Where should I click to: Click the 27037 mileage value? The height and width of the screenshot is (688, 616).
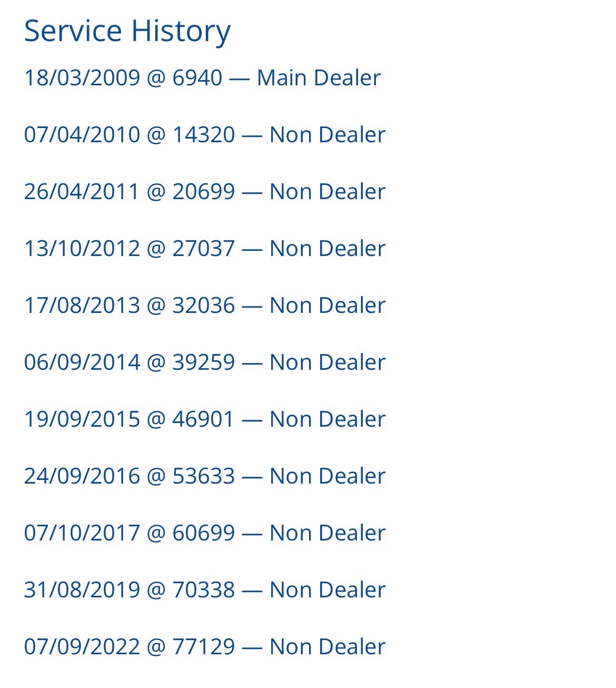click(204, 249)
